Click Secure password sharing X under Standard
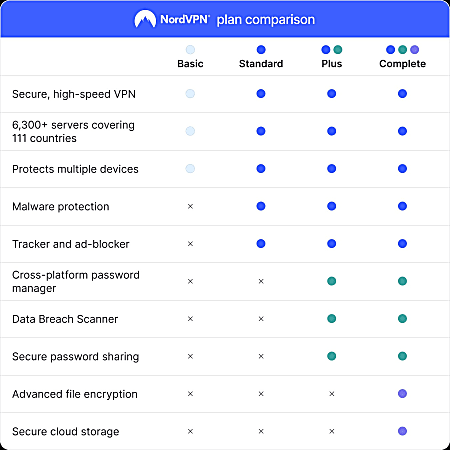Screen dimensions: 450x450 pyautogui.click(x=261, y=356)
